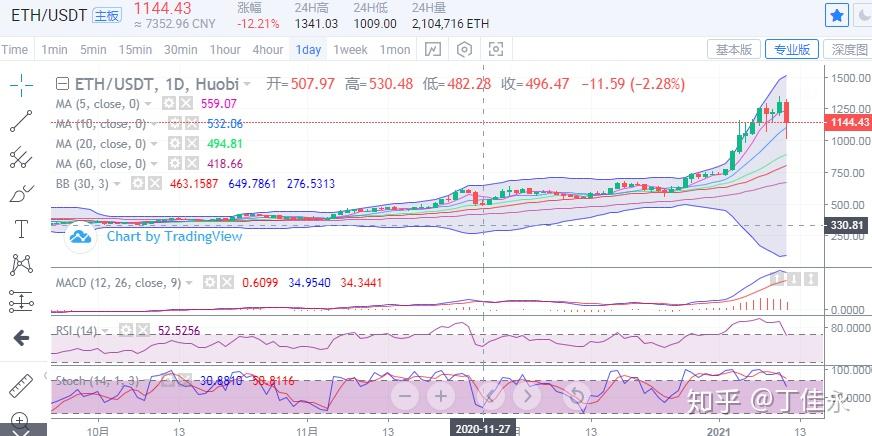Viewport: 872px width, 436px height.
Task: Select the pattern drawing tool
Action: point(21,264)
